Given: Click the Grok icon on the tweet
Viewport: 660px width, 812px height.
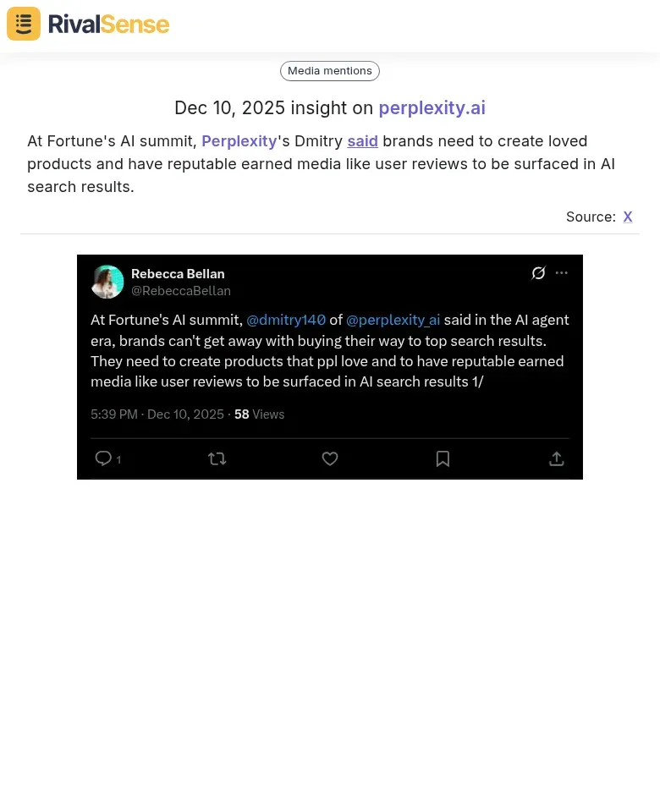Looking at the screenshot, I should point(538,272).
